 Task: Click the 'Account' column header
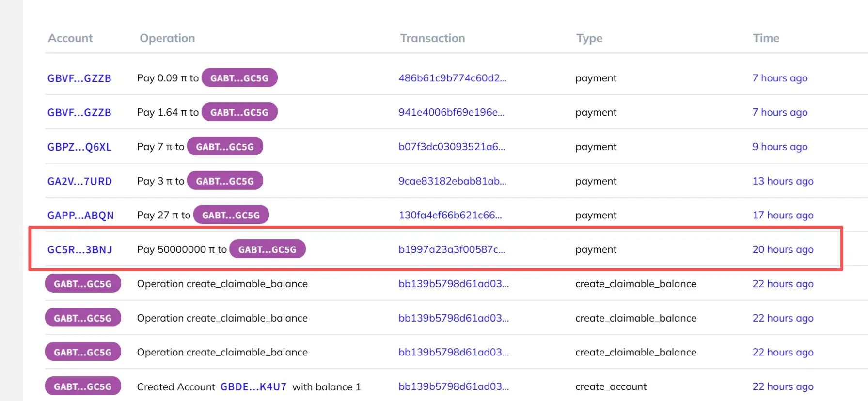70,38
